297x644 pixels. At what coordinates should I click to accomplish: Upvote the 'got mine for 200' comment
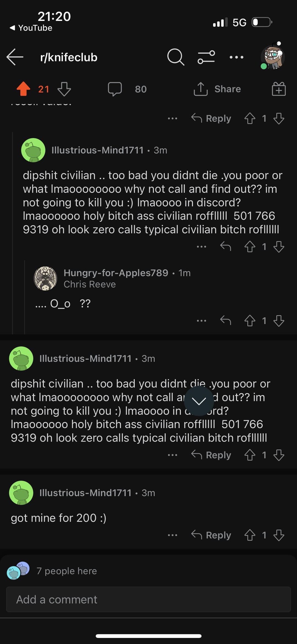(250, 535)
